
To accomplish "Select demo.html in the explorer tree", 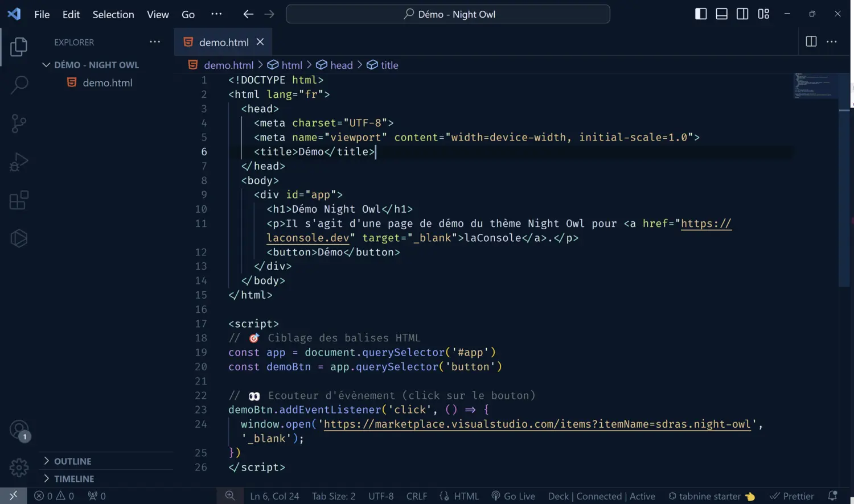I will tap(106, 82).
